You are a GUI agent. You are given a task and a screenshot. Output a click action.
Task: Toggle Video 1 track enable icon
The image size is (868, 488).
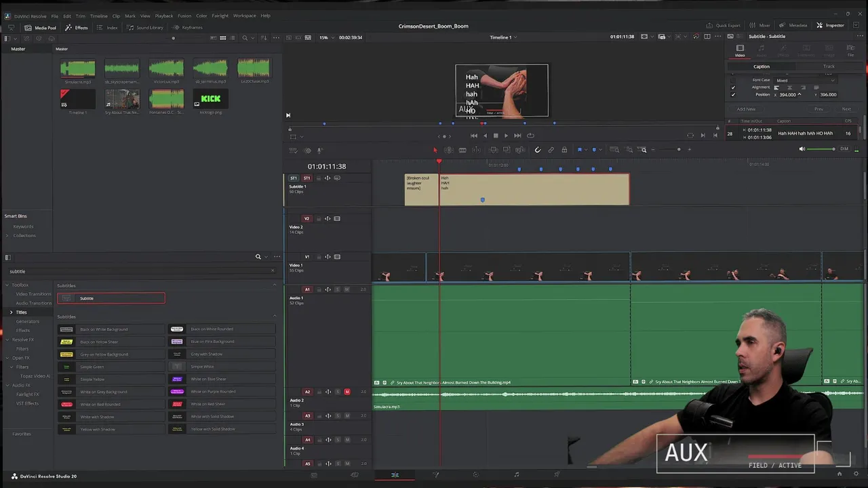coord(337,257)
